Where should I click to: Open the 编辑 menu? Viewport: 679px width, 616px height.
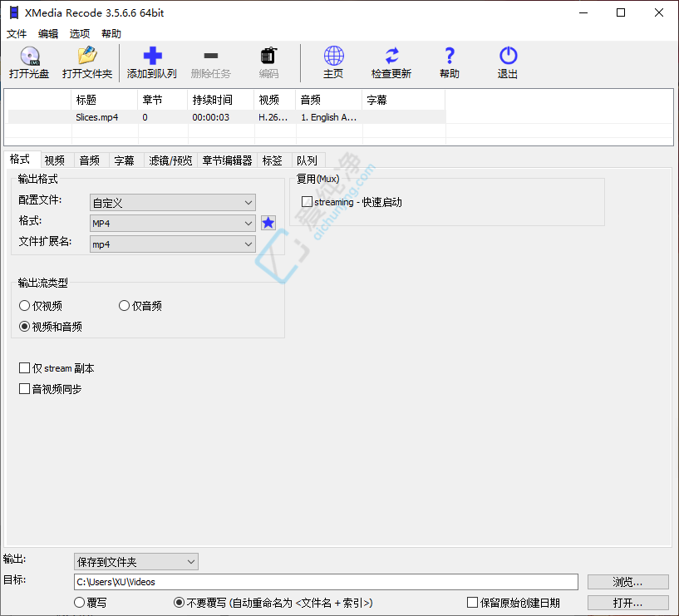(48, 33)
